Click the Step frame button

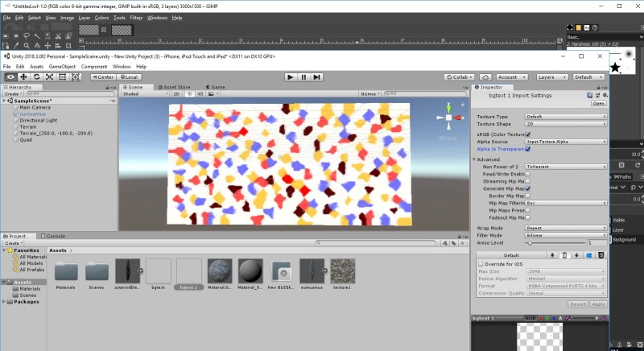pyautogui.click(x=317, y=77)
